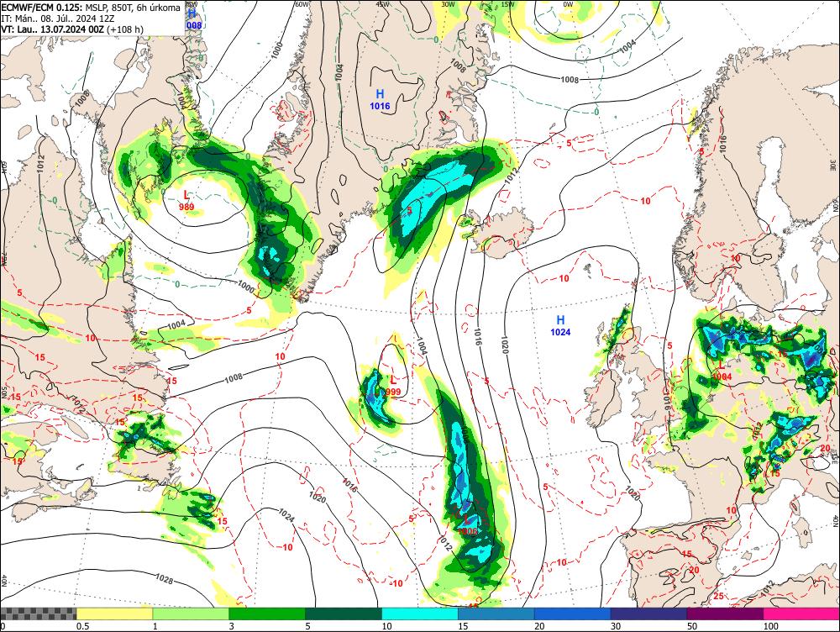Click the checkered 0–0.5 legend swatch
840x632 pixels.
[38, 614]
